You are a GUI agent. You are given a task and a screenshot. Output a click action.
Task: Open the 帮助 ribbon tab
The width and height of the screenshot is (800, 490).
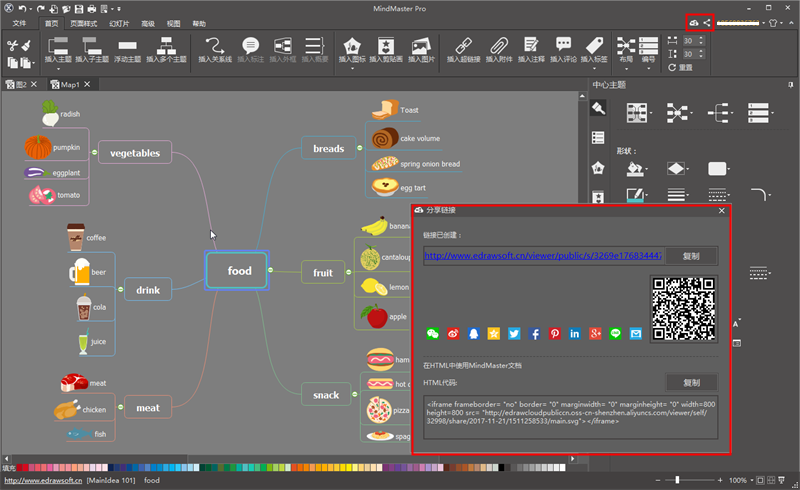199,23
